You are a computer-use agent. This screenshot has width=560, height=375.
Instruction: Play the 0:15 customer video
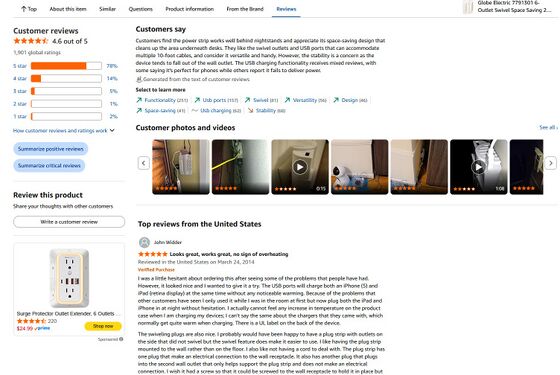(x=300, y=167)
